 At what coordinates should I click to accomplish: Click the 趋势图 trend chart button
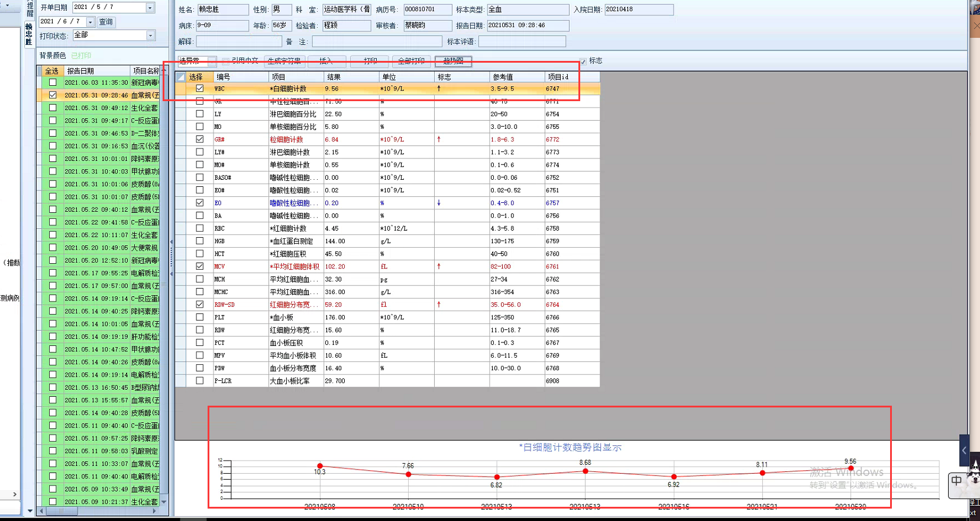[x=453, y=61]
